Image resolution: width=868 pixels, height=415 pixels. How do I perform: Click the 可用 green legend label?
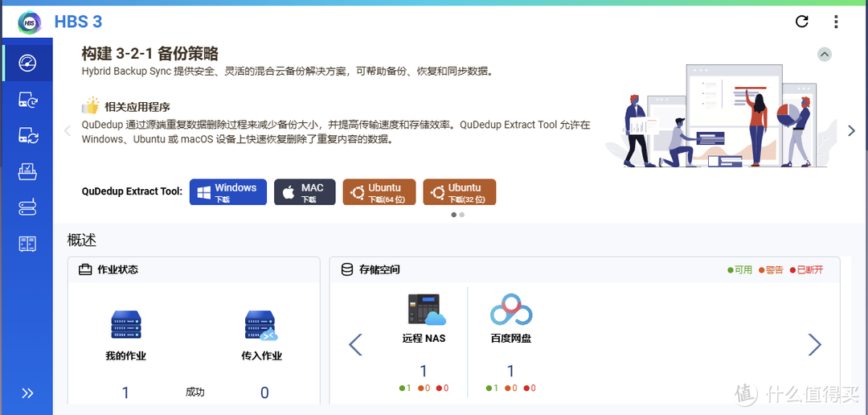point(740,270)
